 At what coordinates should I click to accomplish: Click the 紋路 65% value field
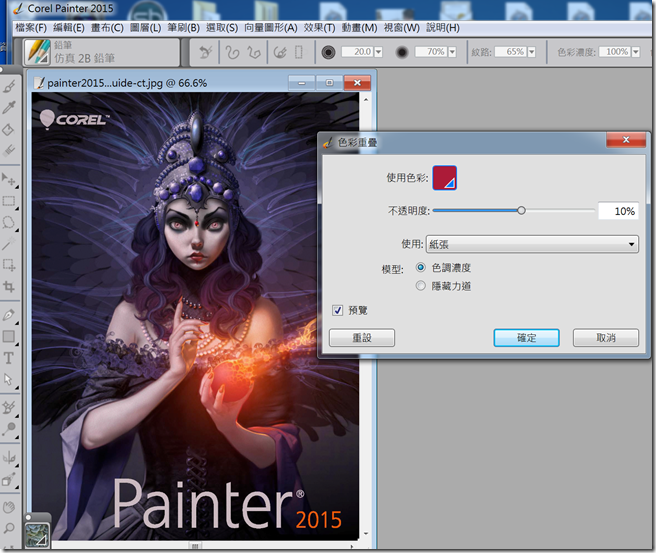511,52
